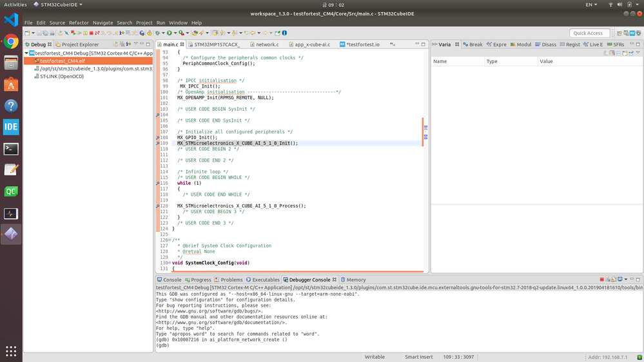The image size is (644, 362).
Task: Click the Open Perspective icon
Action: point(620,33)
